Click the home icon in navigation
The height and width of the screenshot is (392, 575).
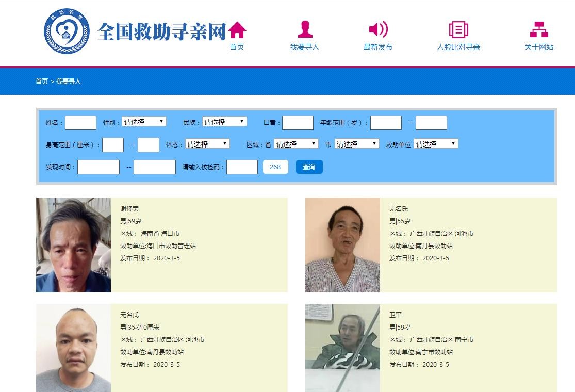point(237,30)
